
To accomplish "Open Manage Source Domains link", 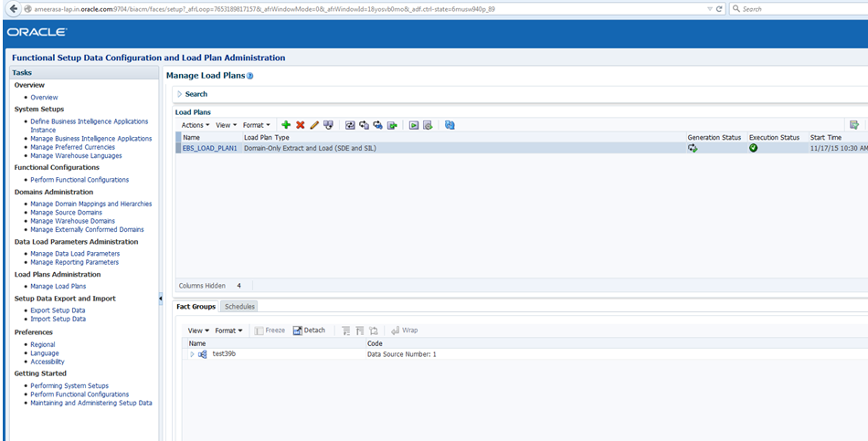I will point(67,213).
